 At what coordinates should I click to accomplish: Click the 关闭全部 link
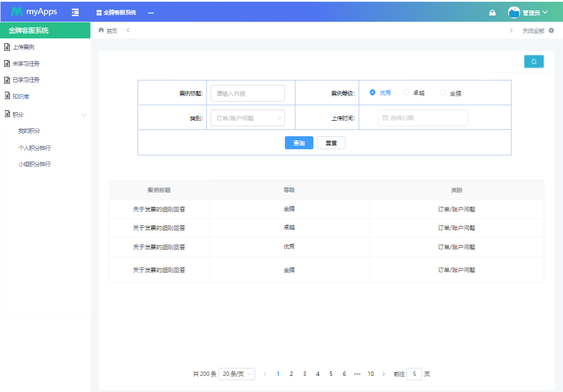click(533, 30)
